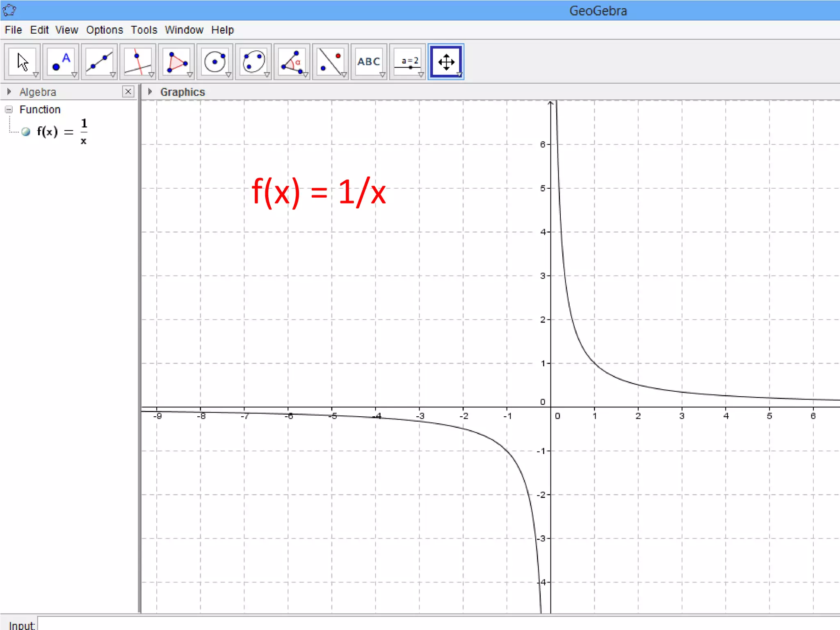Select the Move arrow pointer tool

coord(23,62)
